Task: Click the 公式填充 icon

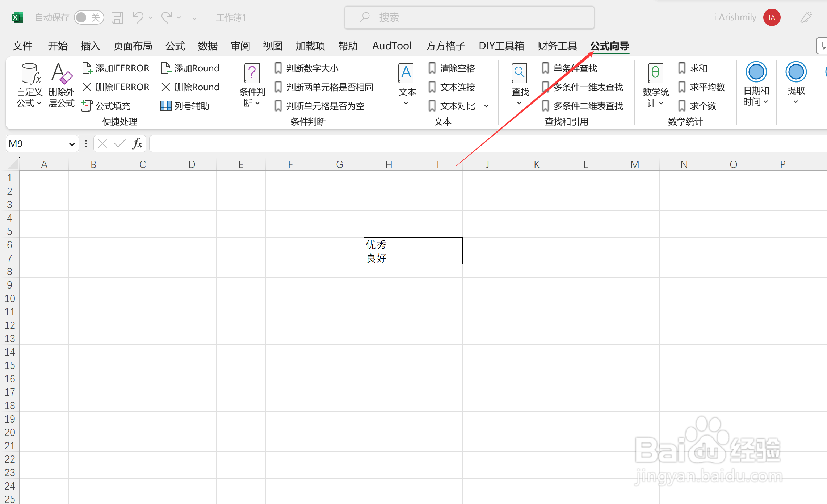Action: (x=87, y=106)
